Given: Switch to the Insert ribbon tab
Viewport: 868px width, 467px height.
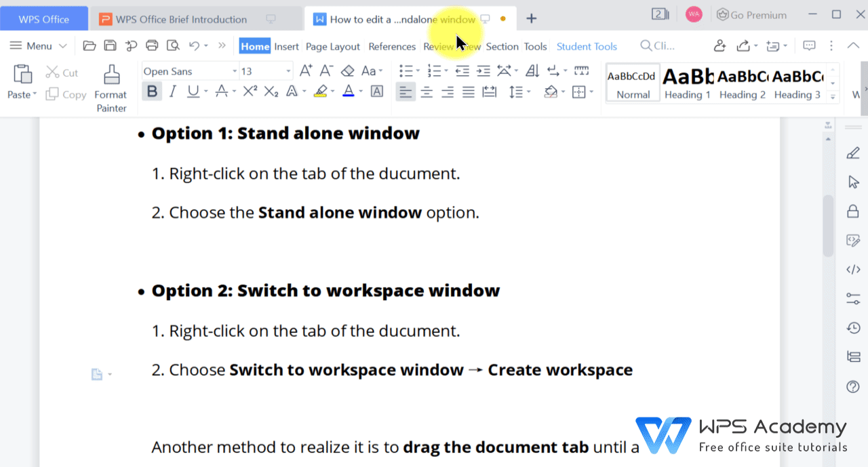Looking at the screenshot, I should coord(286,46).
